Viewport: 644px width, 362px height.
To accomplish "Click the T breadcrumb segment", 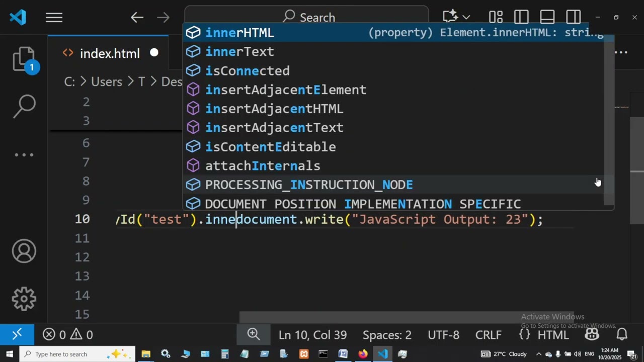I will (142, 81).
